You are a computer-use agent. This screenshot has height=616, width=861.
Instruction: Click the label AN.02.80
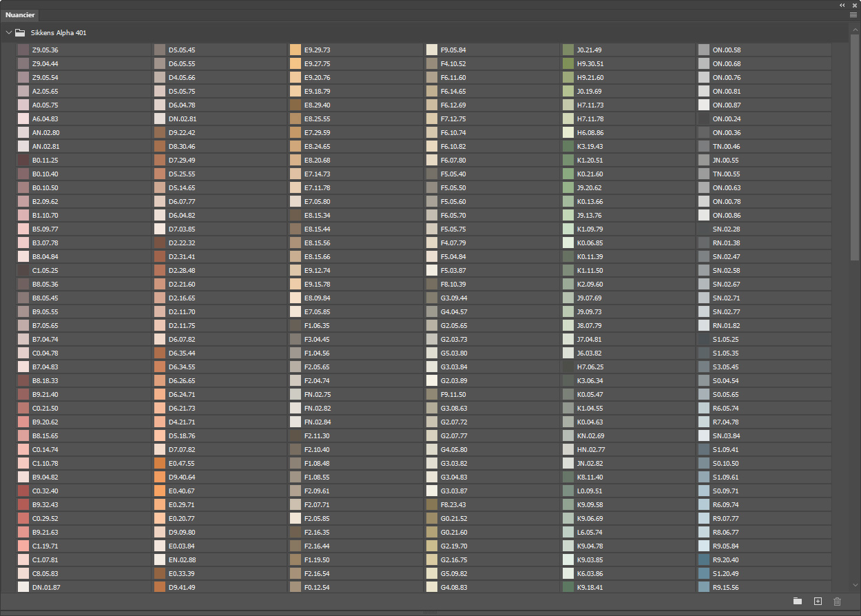(46, 132)
